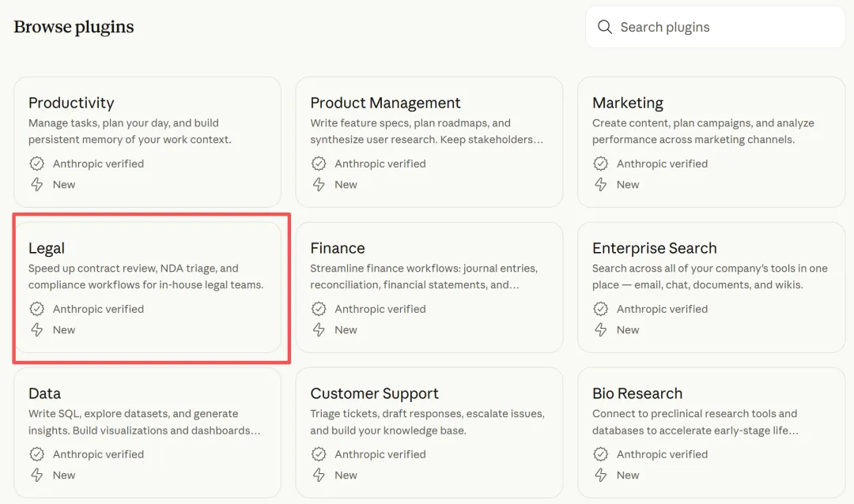Viewport: 854px width, 504px height.
Task: Select the Finance plugin title
Action: (338, 249)
